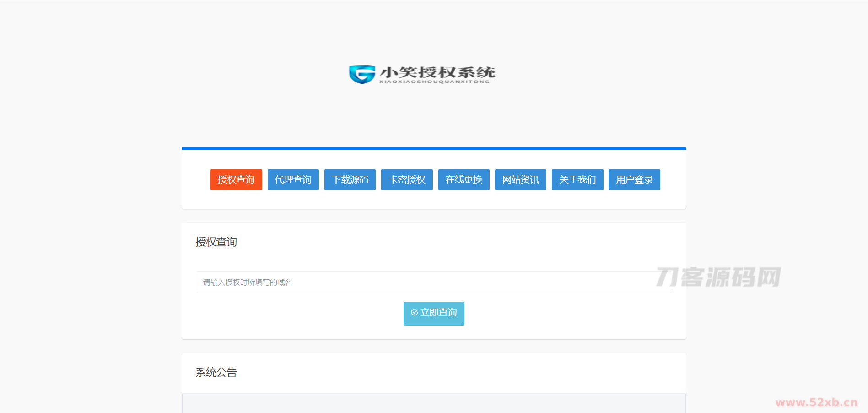
Task: View the 关于我们 about page
Action: (577, 179)
